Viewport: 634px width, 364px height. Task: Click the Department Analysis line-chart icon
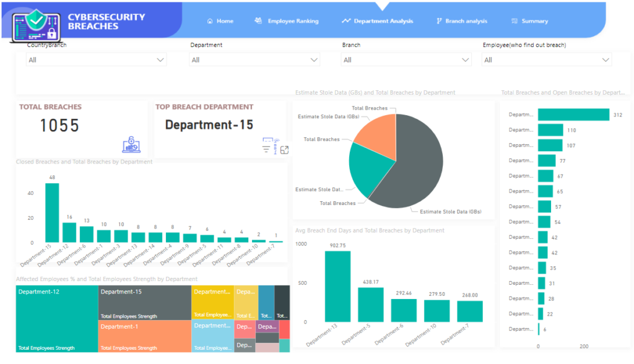(x=345, y=21)
